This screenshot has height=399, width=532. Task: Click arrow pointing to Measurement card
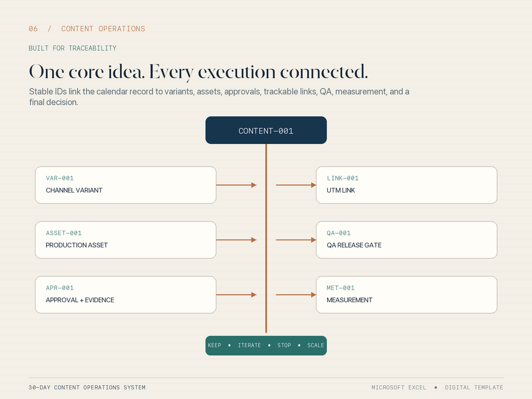pyautogui.click(x=296, y=295)
